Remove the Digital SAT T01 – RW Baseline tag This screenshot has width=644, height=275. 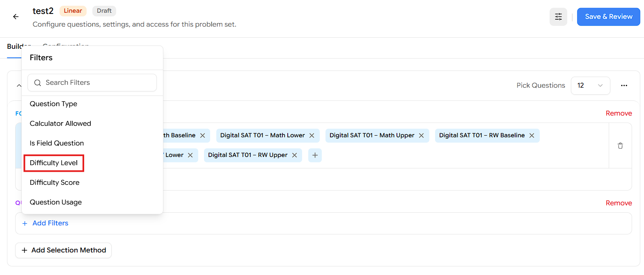532,136
